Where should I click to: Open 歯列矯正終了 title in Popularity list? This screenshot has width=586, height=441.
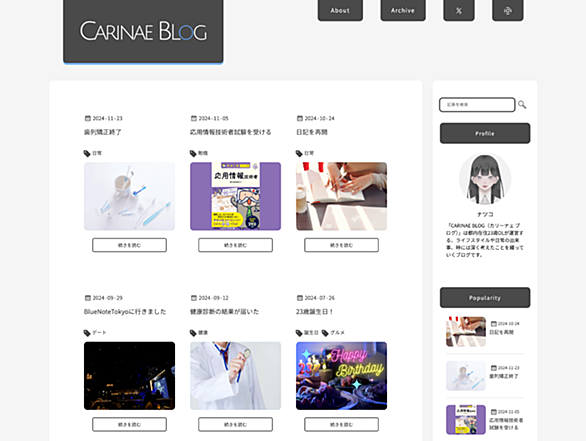504,376
